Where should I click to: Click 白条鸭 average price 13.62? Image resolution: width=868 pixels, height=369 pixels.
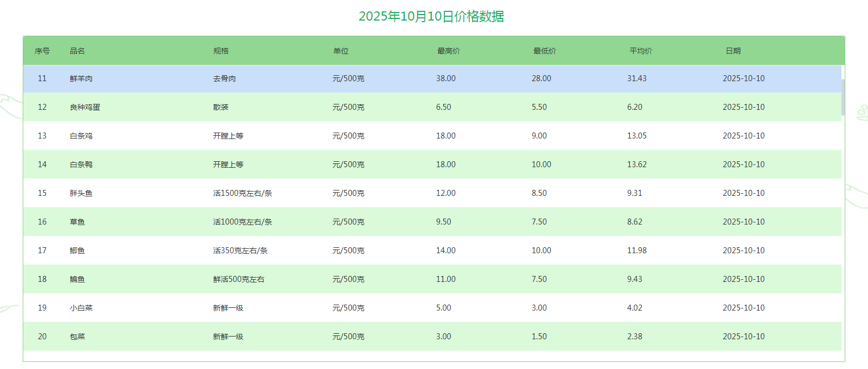coord(637,164)
